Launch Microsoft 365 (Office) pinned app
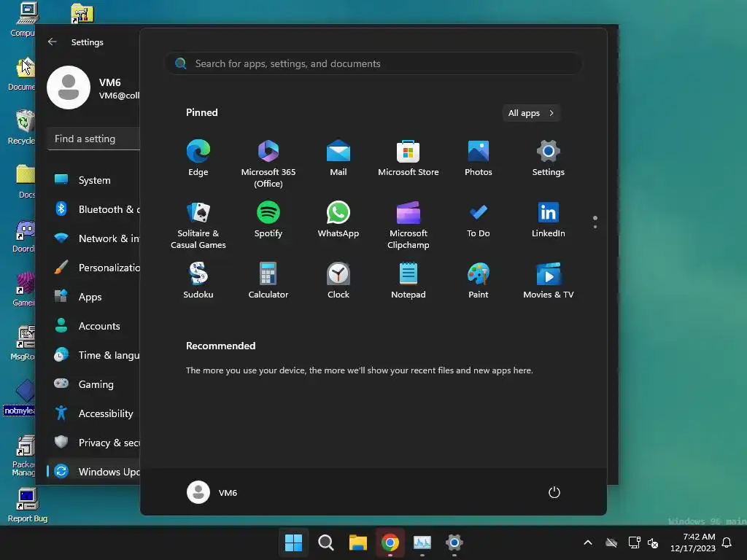 point(268,163)
